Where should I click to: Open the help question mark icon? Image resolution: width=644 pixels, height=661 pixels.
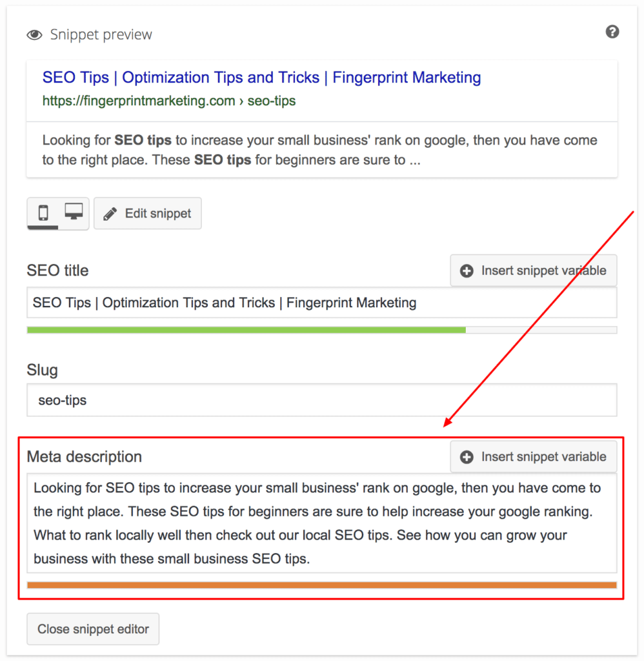click(612, 32)
